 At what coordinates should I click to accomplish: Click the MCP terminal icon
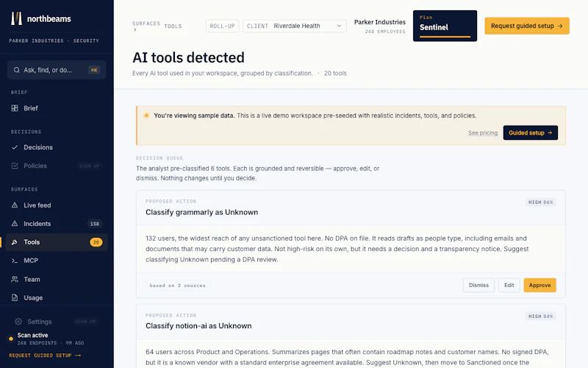(15, 261)
